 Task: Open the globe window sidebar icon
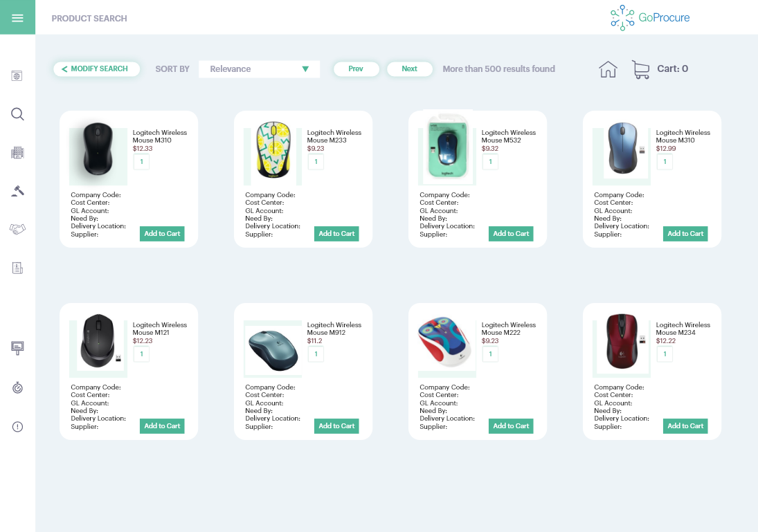[17, 76]
